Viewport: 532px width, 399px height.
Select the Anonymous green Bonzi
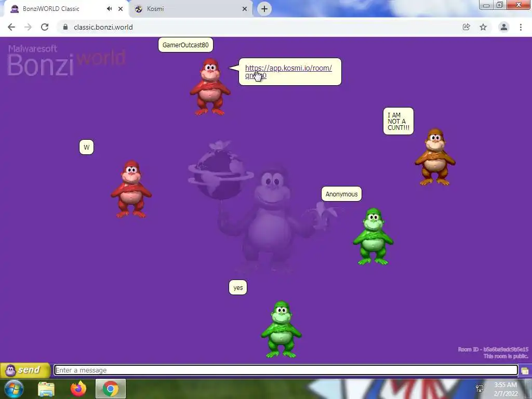coord(373,236)
